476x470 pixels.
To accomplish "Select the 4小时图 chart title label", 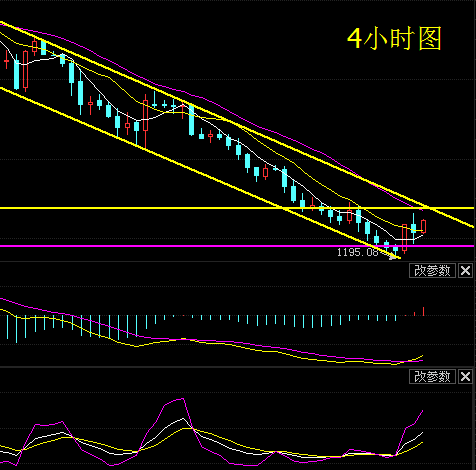I will coord(394,39).
